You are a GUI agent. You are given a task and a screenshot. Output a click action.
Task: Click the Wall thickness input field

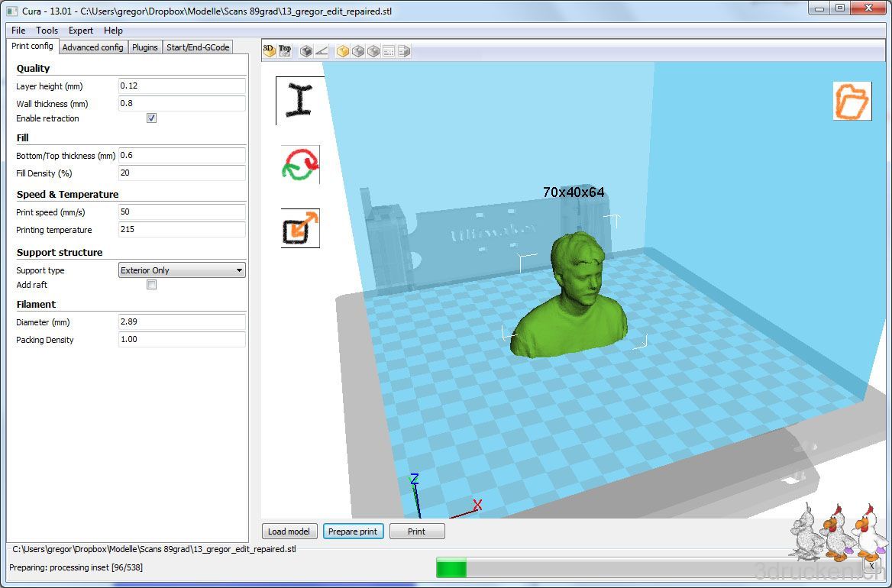pos(182,104)
